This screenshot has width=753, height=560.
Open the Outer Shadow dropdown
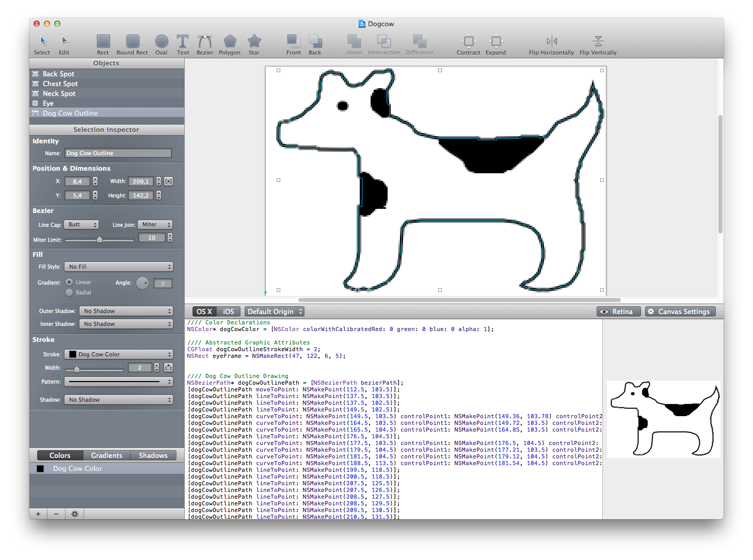(126, 311)
